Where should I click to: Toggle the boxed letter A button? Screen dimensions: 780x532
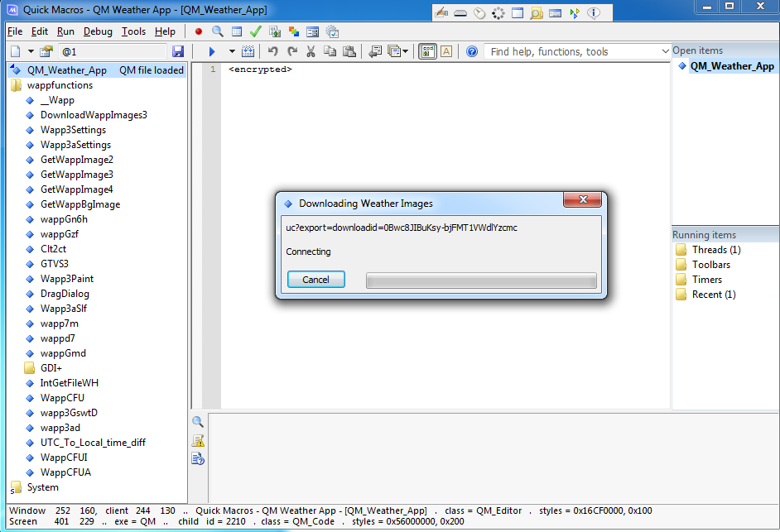pos(446,51)
